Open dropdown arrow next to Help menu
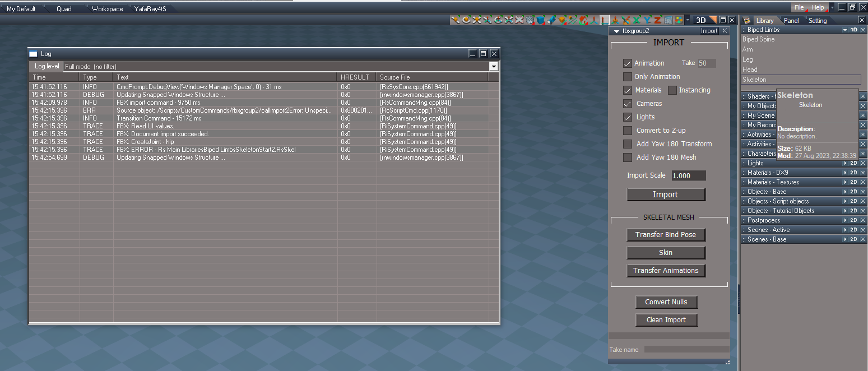This screenshot has width=868, height=371. click(832, 7)
